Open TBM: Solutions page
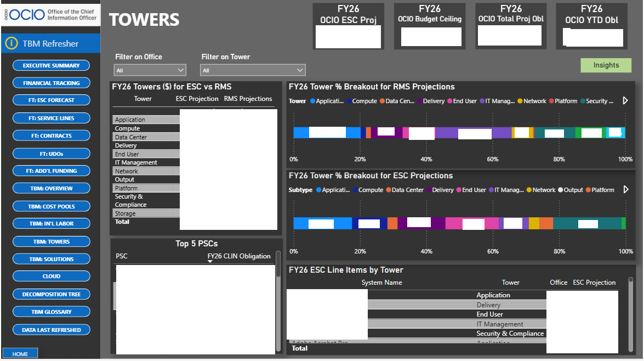Viewport: 644px width, 361px height. pos(52,259)
